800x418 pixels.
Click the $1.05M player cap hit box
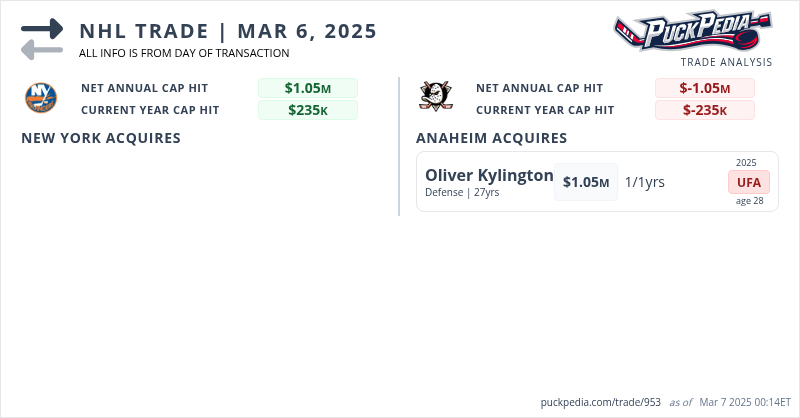point(586,182)
